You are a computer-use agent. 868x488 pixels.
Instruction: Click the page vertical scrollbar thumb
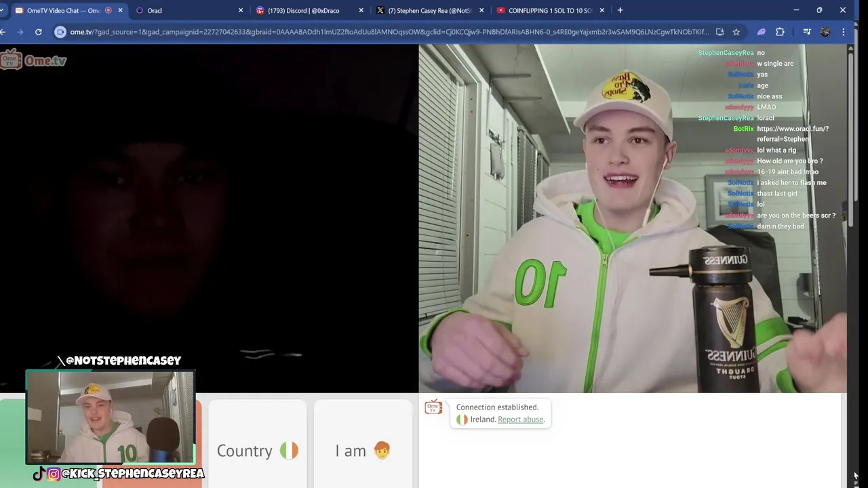click(x=852, y=139)
